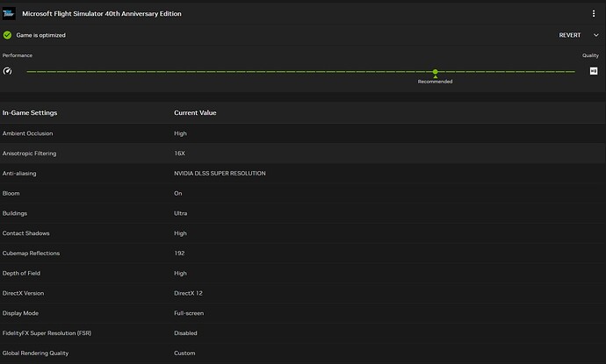Select the Buildings setting label
Screen dimensions: 606x364
click(x=15, y=213)
